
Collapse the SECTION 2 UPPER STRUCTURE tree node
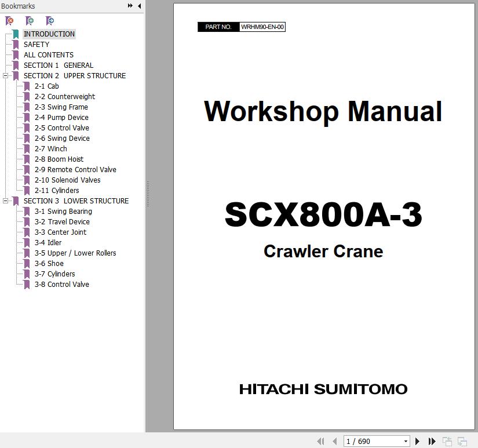pos(5,75)
